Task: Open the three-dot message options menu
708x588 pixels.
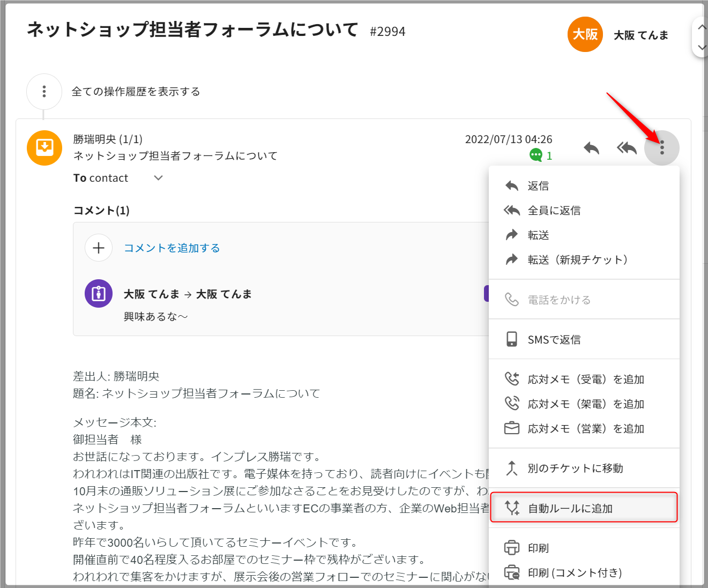Action: point(662,148)
